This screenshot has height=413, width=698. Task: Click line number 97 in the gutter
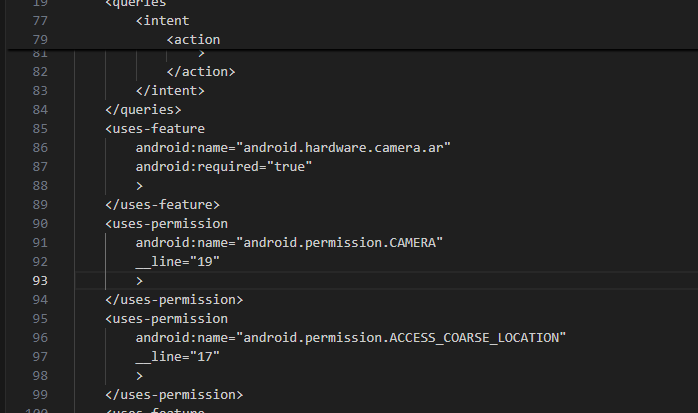(x=40, y=356)
